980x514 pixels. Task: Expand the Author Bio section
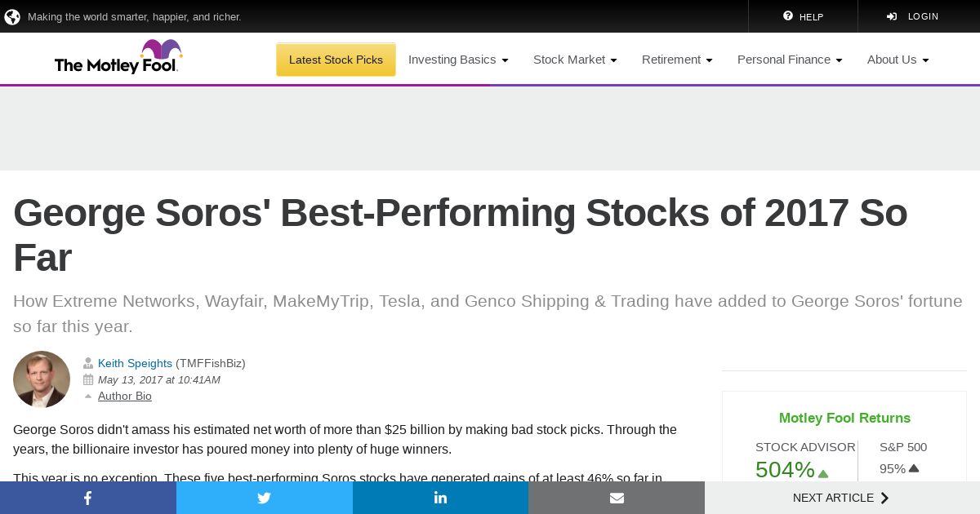pyautogui.click(x=125, y=396)
